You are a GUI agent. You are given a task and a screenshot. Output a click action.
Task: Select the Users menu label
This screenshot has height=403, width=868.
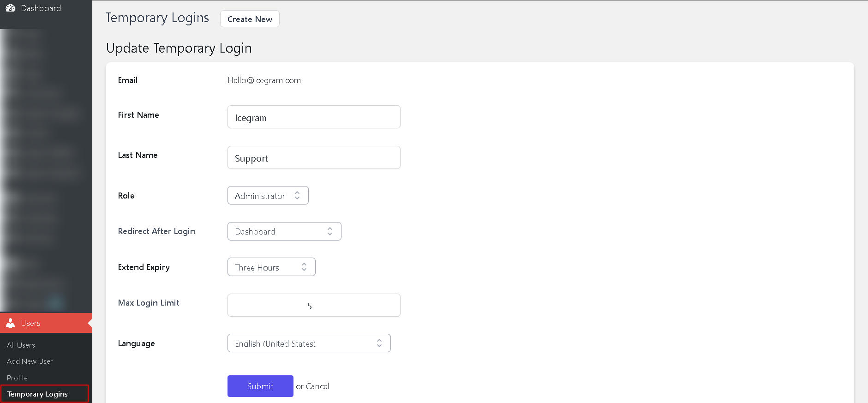tap(31, 323)
